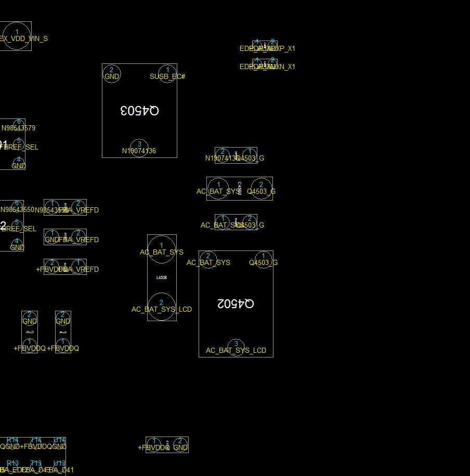Select pin 2 FBA_VREFD pad of top resistor

79,207
